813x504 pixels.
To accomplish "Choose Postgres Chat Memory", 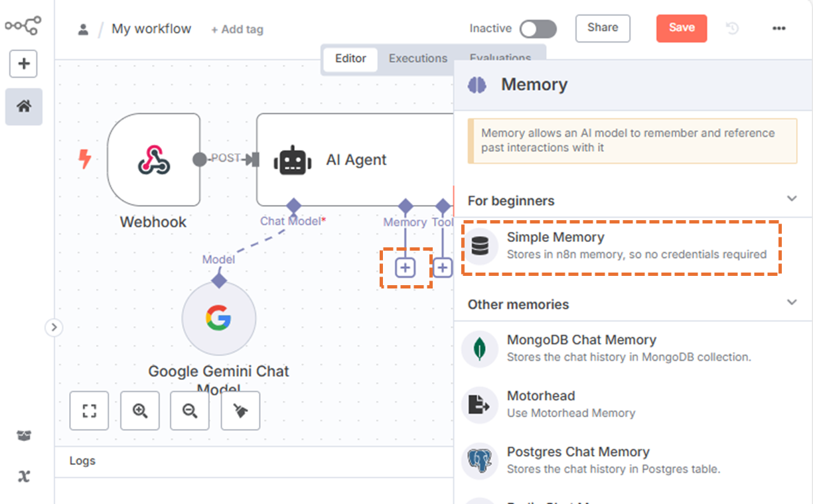I will 633,461.
